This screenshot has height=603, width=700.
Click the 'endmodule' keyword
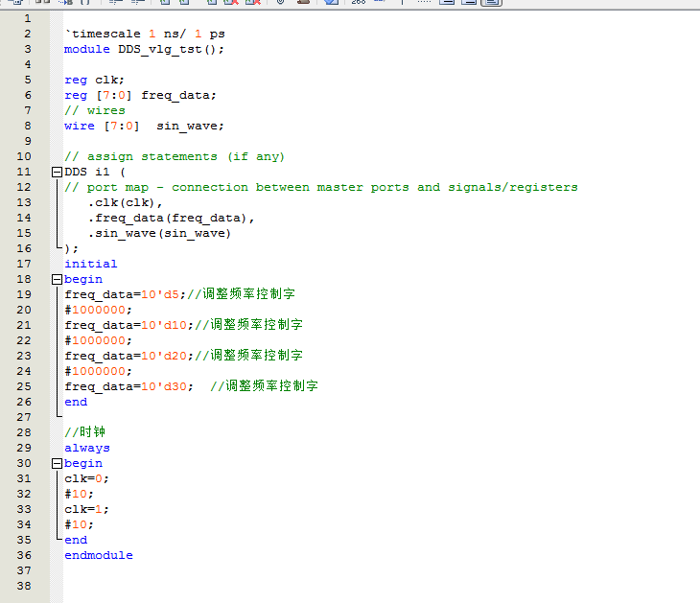(x=99, y=555)
